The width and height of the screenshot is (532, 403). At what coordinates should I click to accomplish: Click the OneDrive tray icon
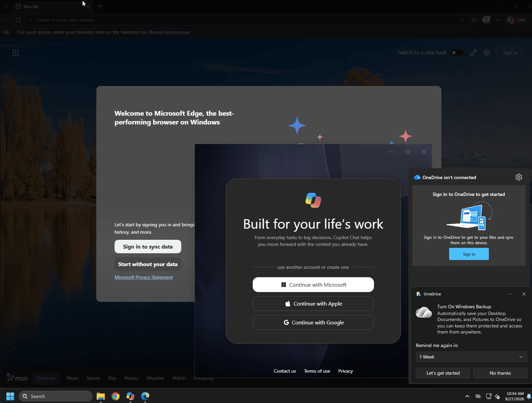478,396
